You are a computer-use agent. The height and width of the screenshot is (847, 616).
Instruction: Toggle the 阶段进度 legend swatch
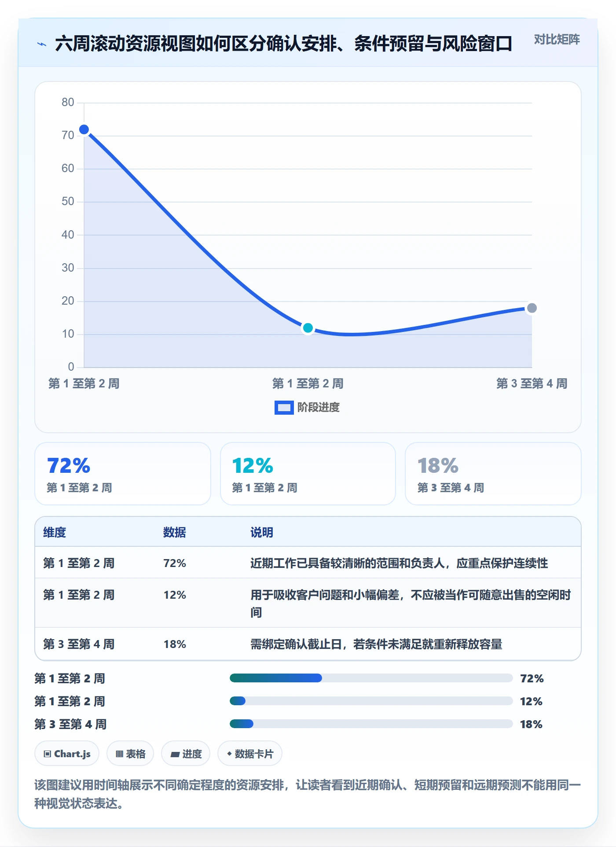(284, 408)
